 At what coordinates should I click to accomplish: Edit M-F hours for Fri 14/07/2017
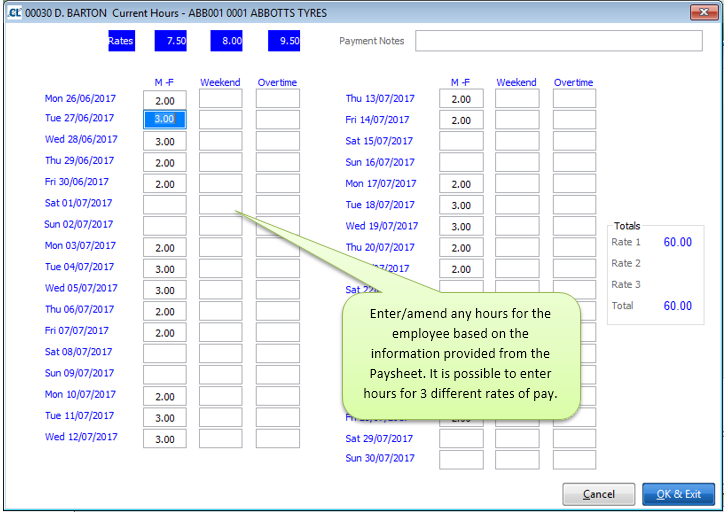(461, 120)
